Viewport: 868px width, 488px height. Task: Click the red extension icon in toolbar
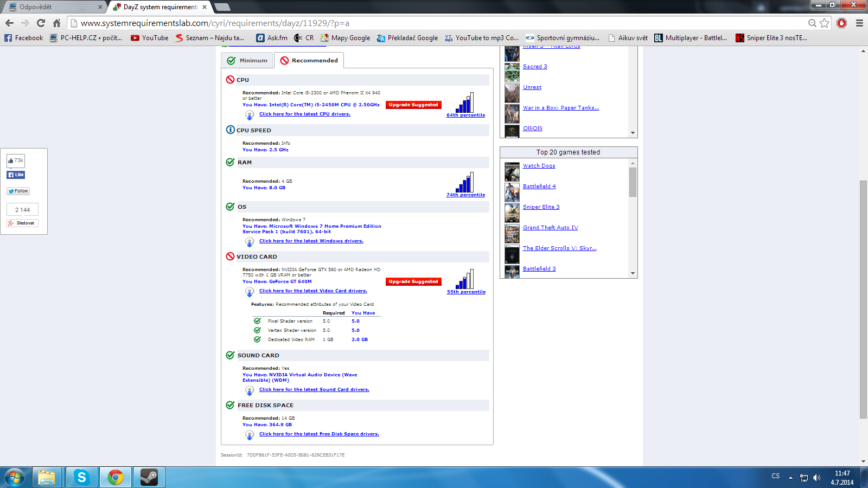tap(842, 23)
